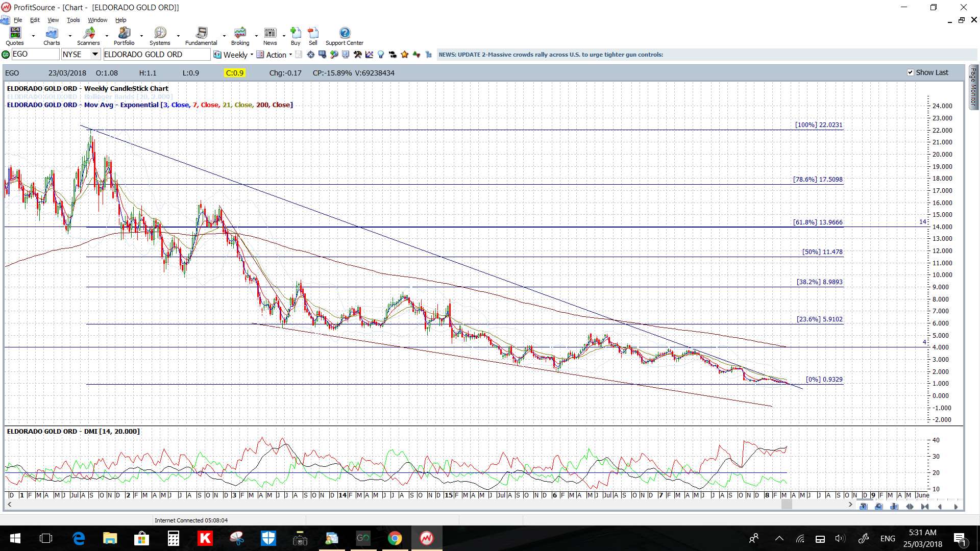Open the Fundamental tool
The width and height of the screenshot is (980, 551).
tap(201, 36)
